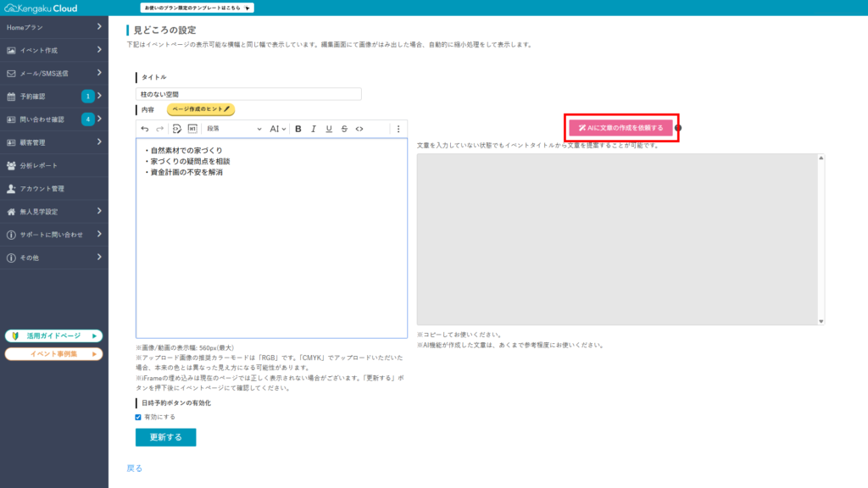Screen dimensions: 868x488
Task: Toggle bold formatting in the editor
Action: [298, 129]
